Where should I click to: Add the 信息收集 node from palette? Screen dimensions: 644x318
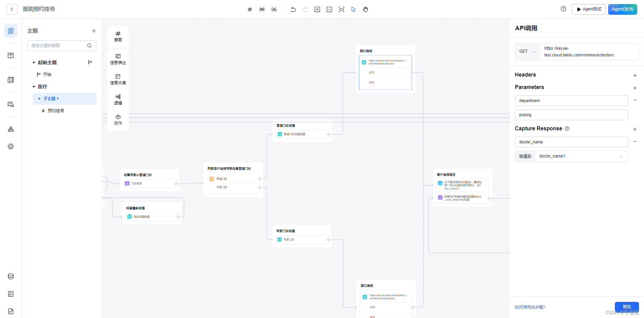click(118, 80)
